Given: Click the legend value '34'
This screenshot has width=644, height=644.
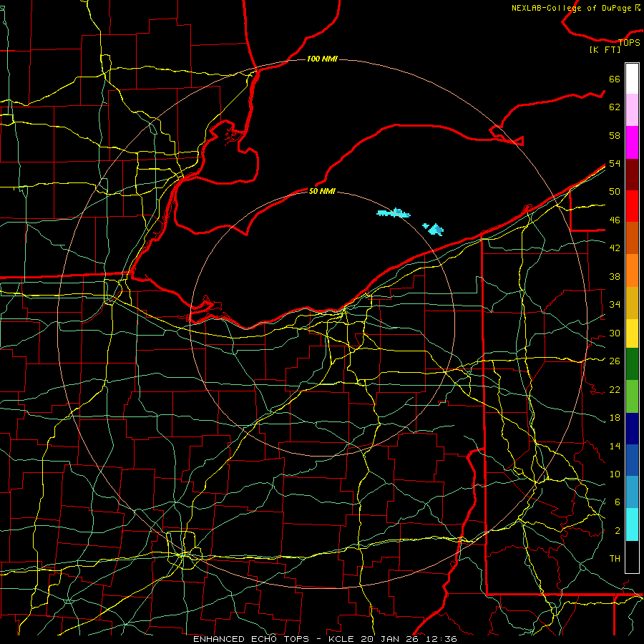Looking at the screenshot, I should 615,305.
